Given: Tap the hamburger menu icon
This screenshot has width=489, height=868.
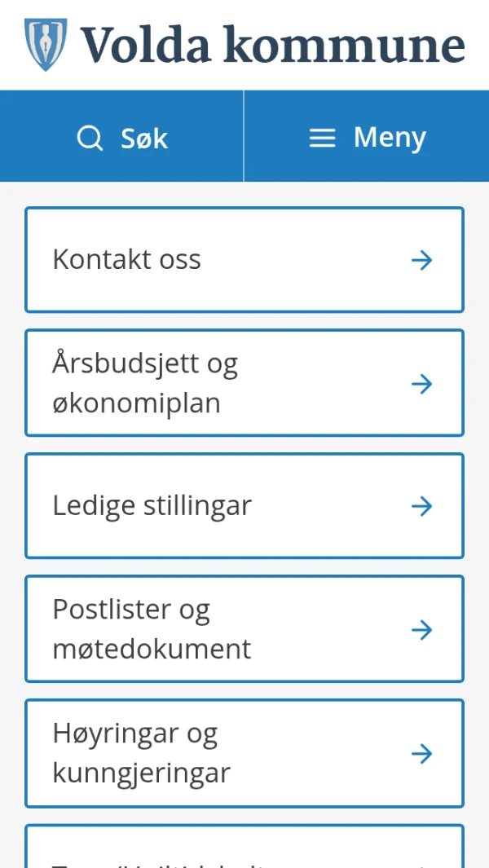Looking at the screenshot, I should pyautogui.click(x=321, y=137).
